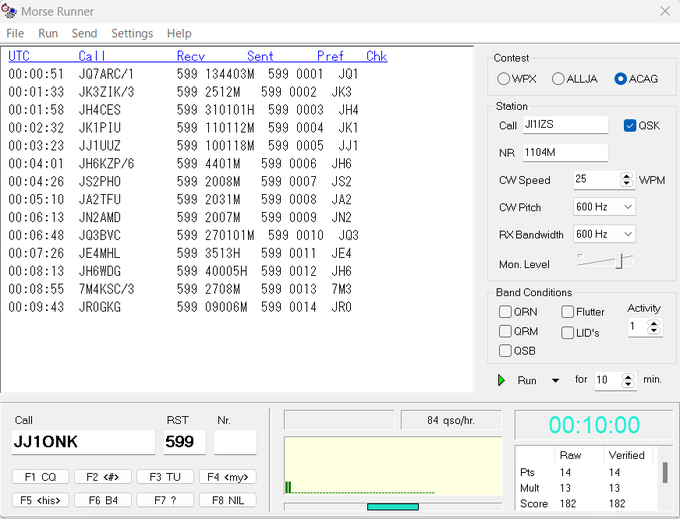Screen dimensions: 680x519
Task: Decrease CW Speed with down arrow
Action: pos(626,183)
